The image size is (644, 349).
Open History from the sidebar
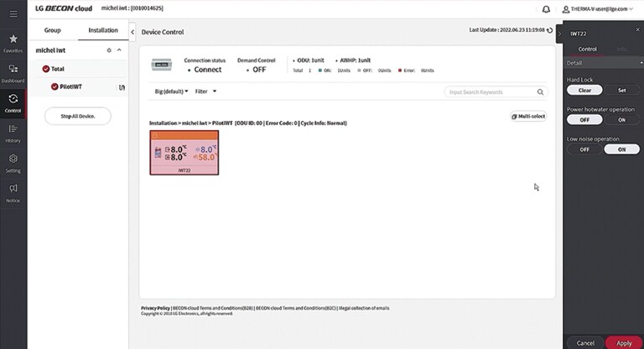[13, 133]
